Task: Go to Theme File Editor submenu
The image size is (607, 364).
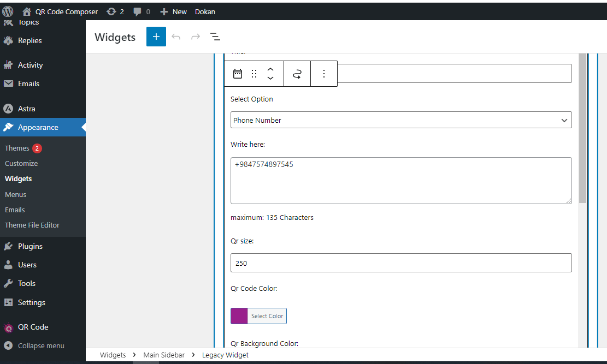Action: [32, 225]
